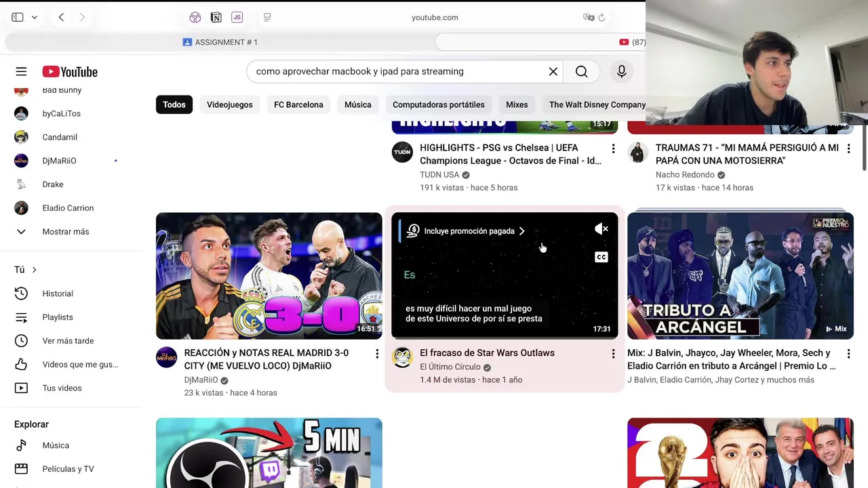Go back with Safari back arrow
868x488 pixels.
61,17
